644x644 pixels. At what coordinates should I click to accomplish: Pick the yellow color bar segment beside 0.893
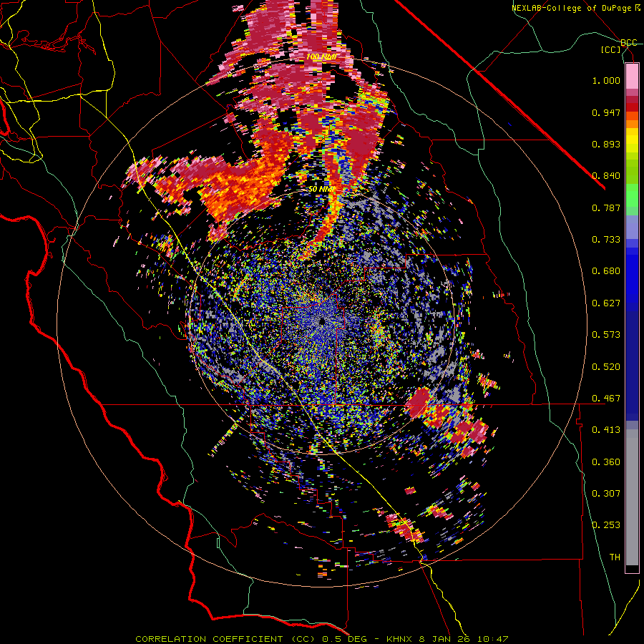click(x=632, y=144)
